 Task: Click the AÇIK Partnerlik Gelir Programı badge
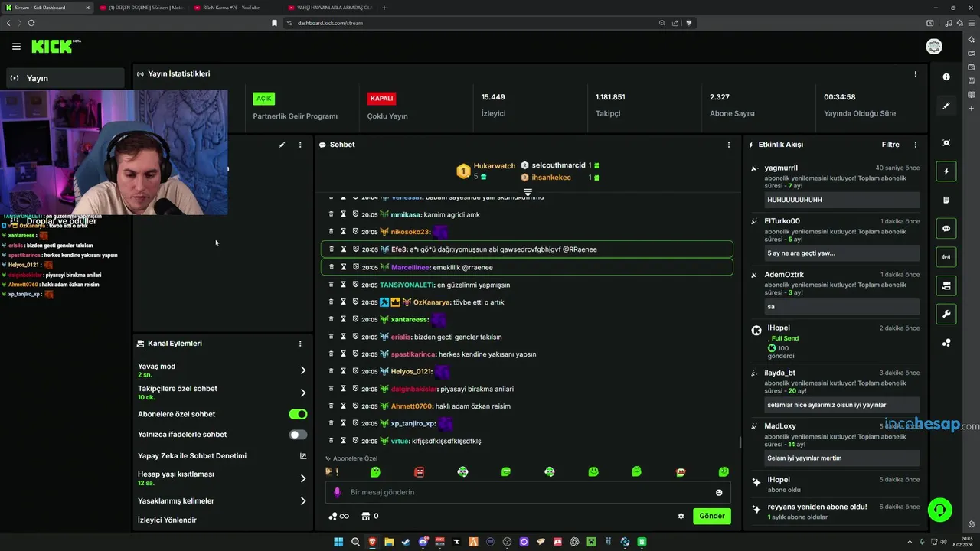[x=264, y=99]
